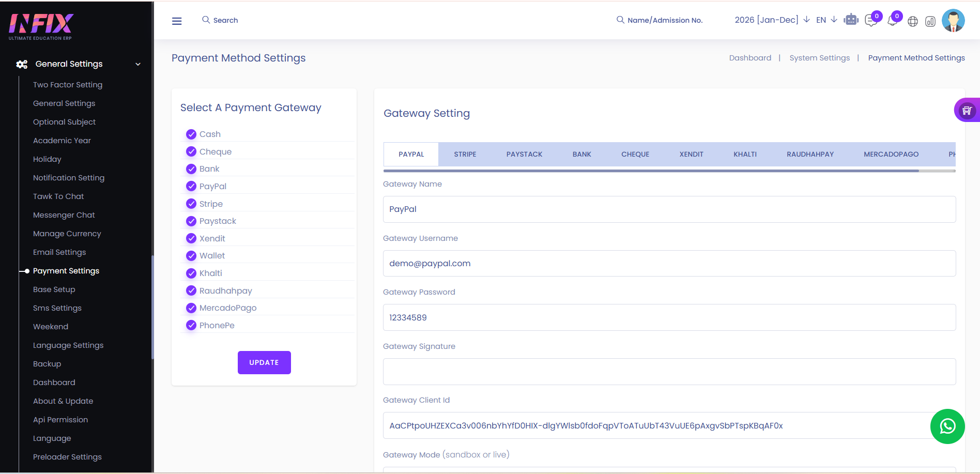The height and width of the screenshot is (474, 980).
Task: Open Academic Year in sidebar
Action: point(62,141)
